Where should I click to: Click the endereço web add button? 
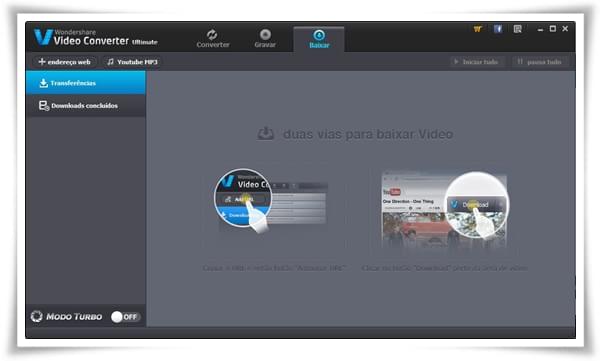coord(64,62)
